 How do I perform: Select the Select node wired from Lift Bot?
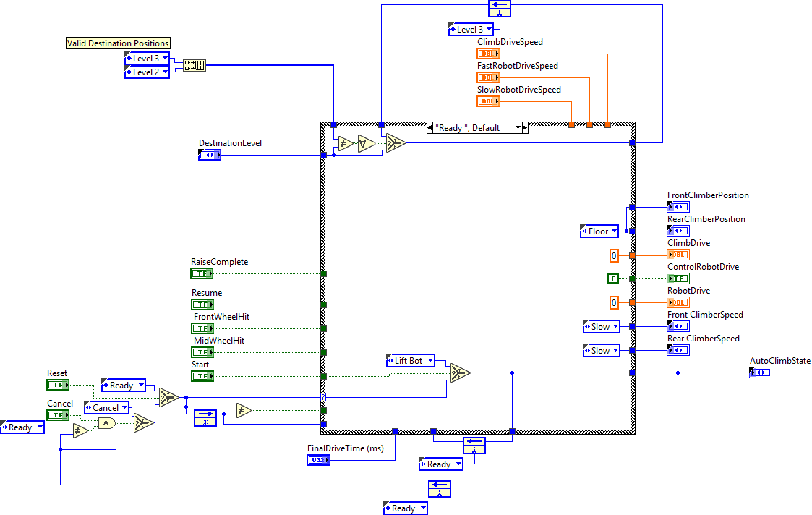coord(460,373)
